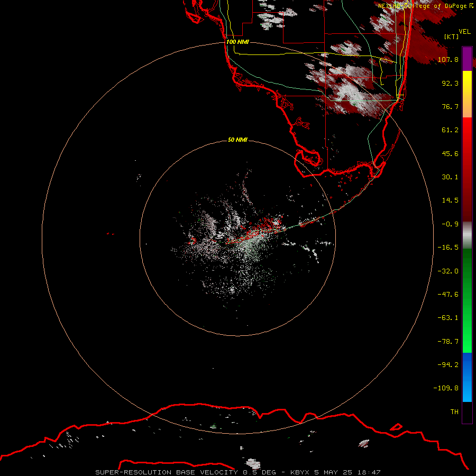Pick the blue segment of velocity color bar
The width and height of the screenshot is (476, 476).
click(467, 377)
